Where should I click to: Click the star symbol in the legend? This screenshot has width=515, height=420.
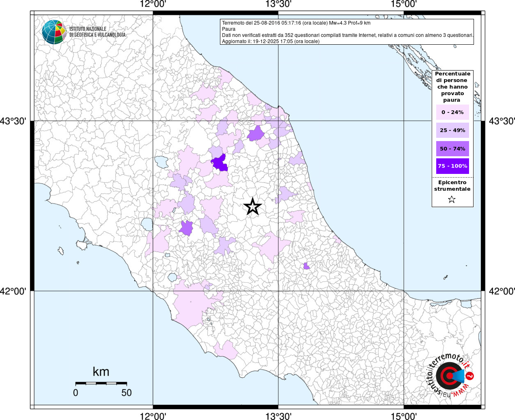[x=452, y=200]
